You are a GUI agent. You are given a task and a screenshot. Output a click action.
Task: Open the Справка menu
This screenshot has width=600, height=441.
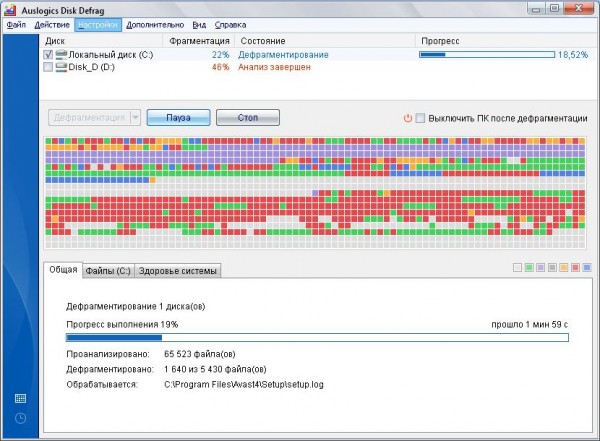(x=230, y=25)
